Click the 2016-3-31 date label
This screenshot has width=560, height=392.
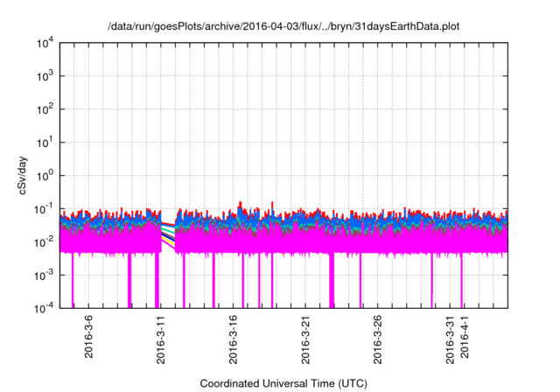click(x=450, y=339)
